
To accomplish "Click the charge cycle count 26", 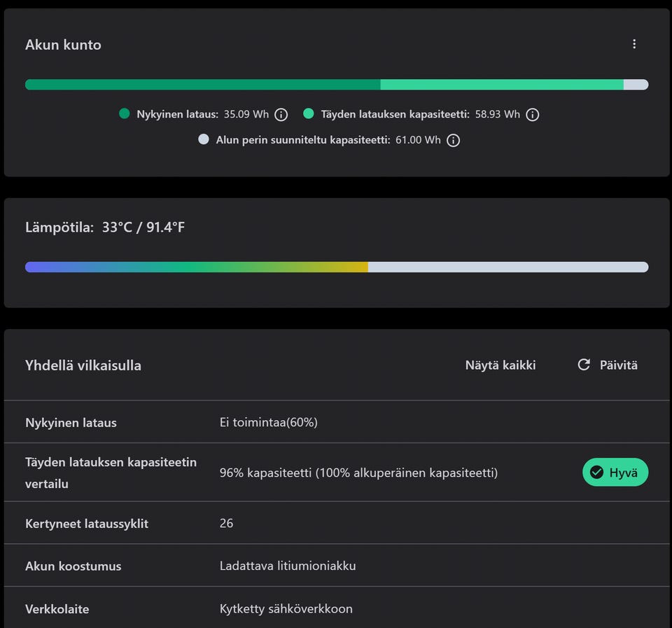I will [x=226, y=523].
